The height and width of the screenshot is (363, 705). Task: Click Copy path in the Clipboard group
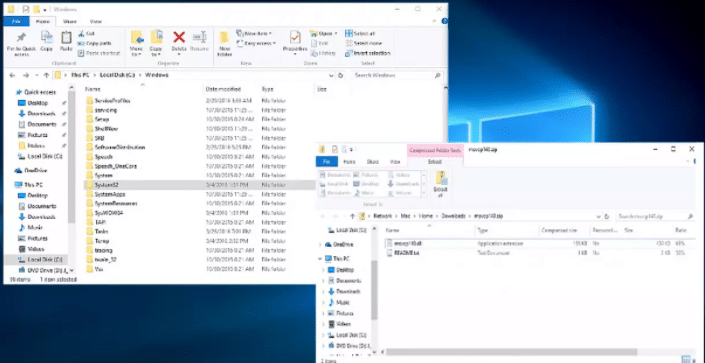coord(94,44)
